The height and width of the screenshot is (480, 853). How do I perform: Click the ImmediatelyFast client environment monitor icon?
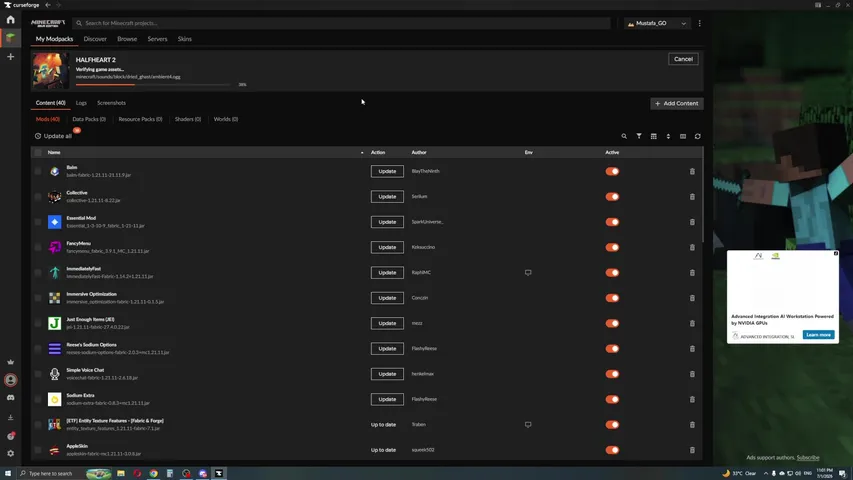tap(528, 273)
